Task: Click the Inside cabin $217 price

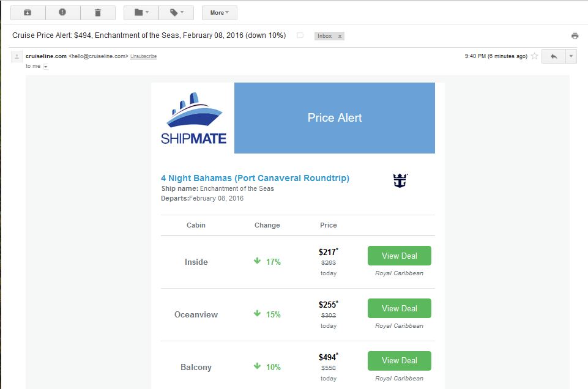Action: pos(329,252)
